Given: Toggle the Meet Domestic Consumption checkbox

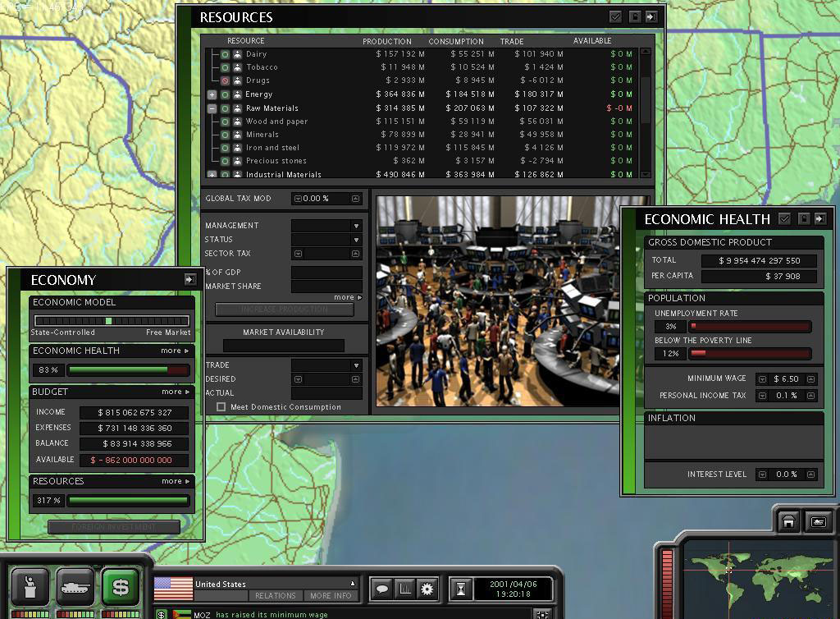Looking at the screenshot, I should tap(221, 407).
